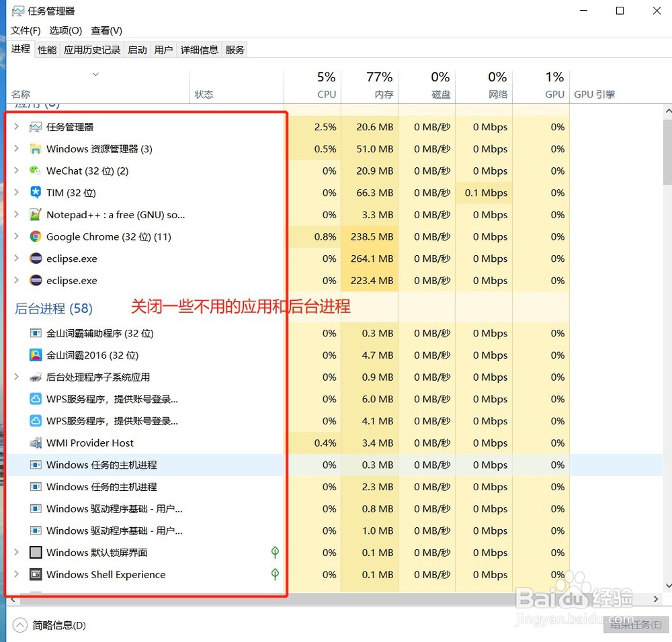Click the Google Chrome process icon
This screenshot has height=642, width=672.
36,236
